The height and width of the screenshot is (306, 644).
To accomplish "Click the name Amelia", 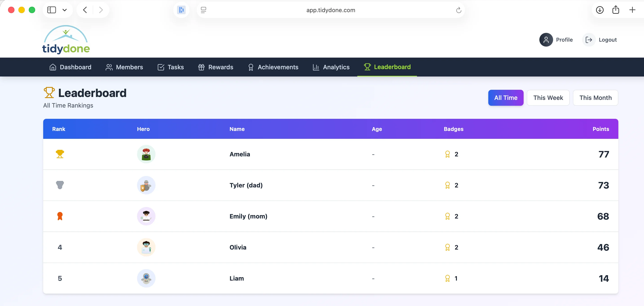I will coord(240,154).
